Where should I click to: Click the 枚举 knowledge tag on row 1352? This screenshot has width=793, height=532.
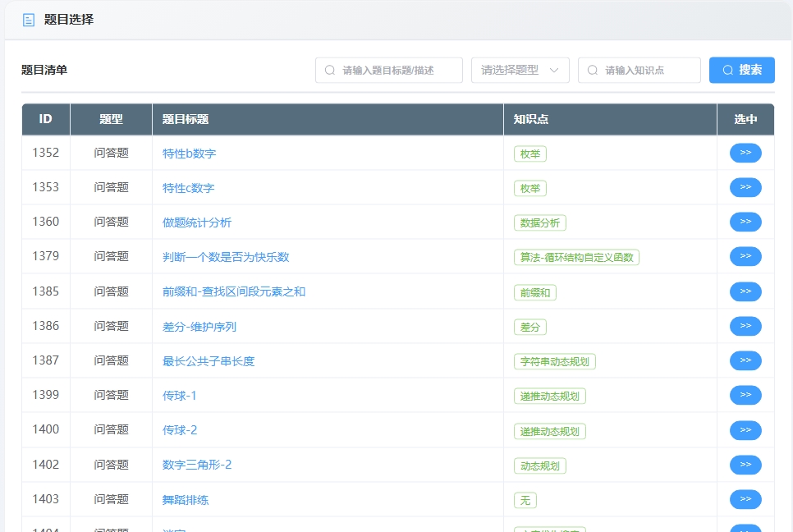529,153
